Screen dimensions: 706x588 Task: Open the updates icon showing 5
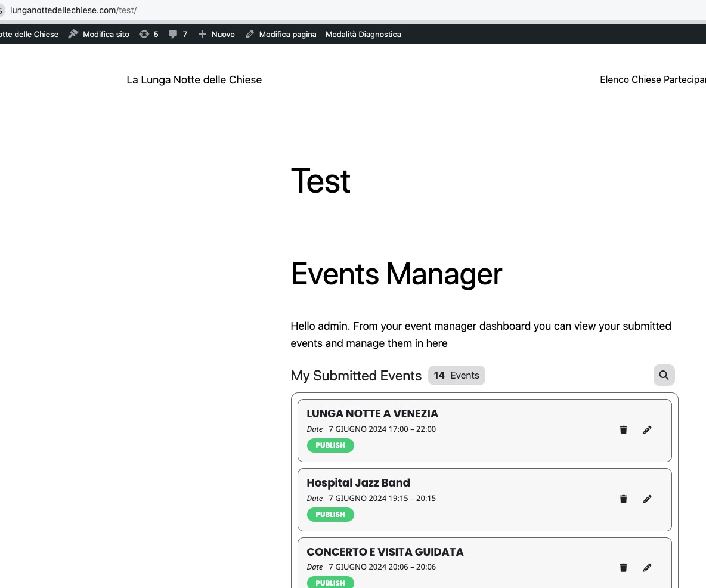click(148, 35)
